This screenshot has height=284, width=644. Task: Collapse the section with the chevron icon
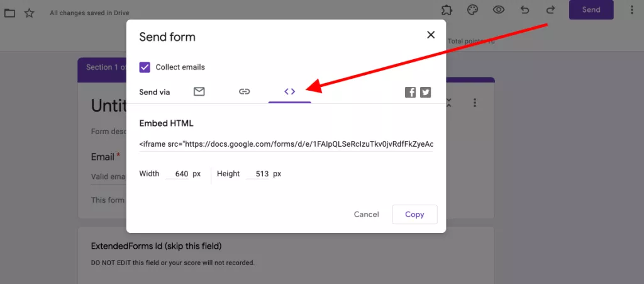pyautogui.click(x=449, y=103)
